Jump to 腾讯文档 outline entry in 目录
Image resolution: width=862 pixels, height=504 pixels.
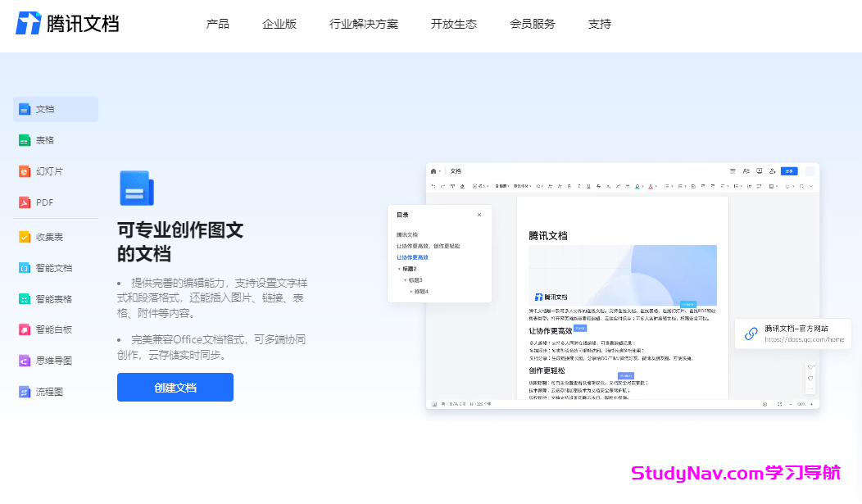pos(406,234)
